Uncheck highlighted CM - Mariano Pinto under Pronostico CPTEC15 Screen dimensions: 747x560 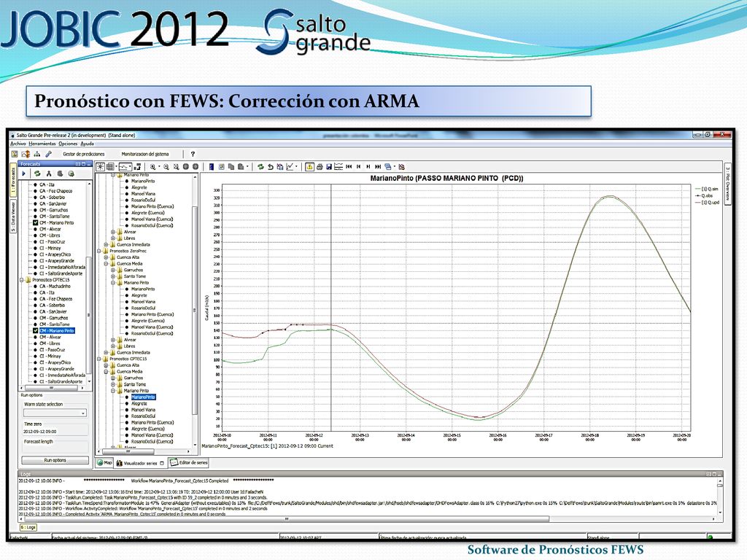coord(35,330)
